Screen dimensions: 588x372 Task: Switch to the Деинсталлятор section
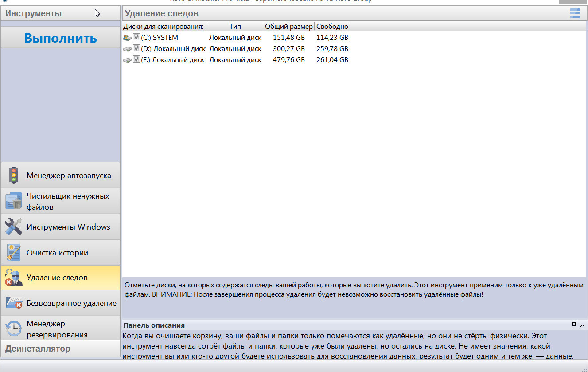[60, 349]
